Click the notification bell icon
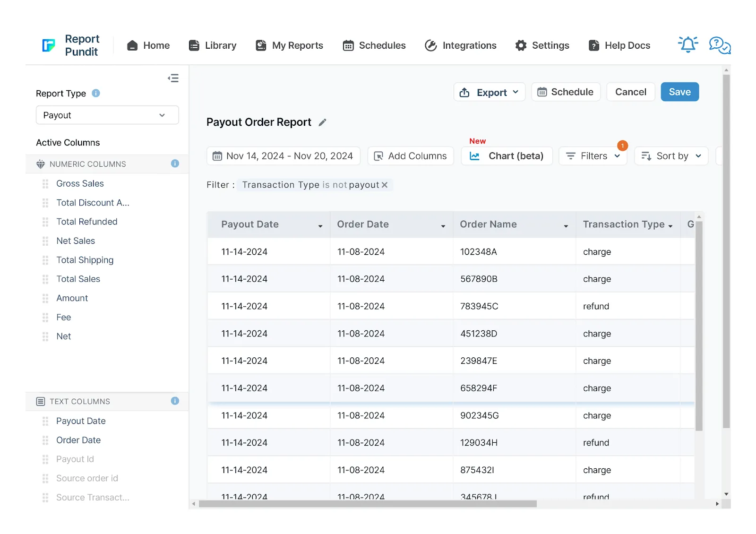The width and height of the screenshot is (756, 534). 688,44
